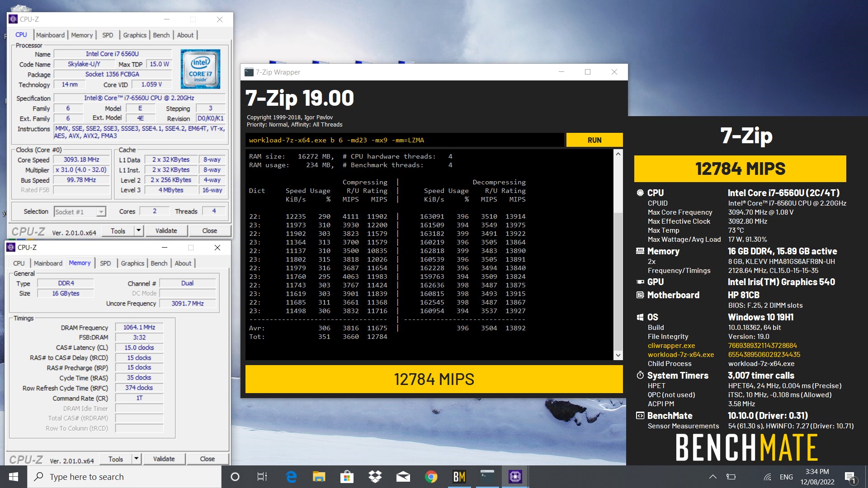Click the ENG language indicator
Screen dimensions: 868x488
click(x=786, y=477)
